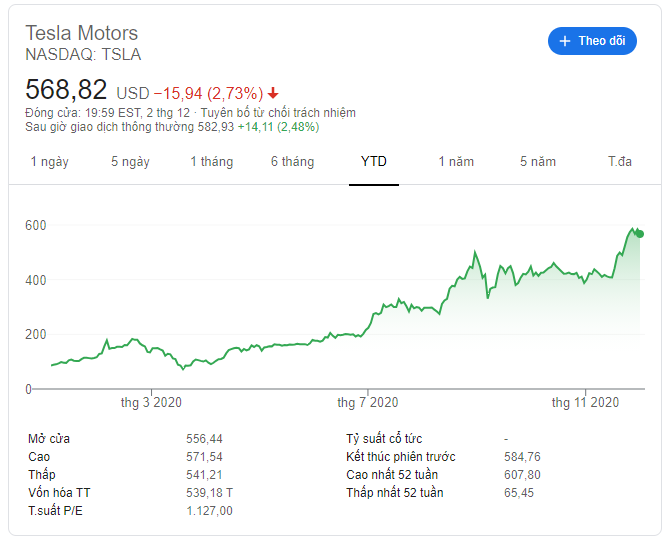Select the 6 tháng time range

click(293, 162)
